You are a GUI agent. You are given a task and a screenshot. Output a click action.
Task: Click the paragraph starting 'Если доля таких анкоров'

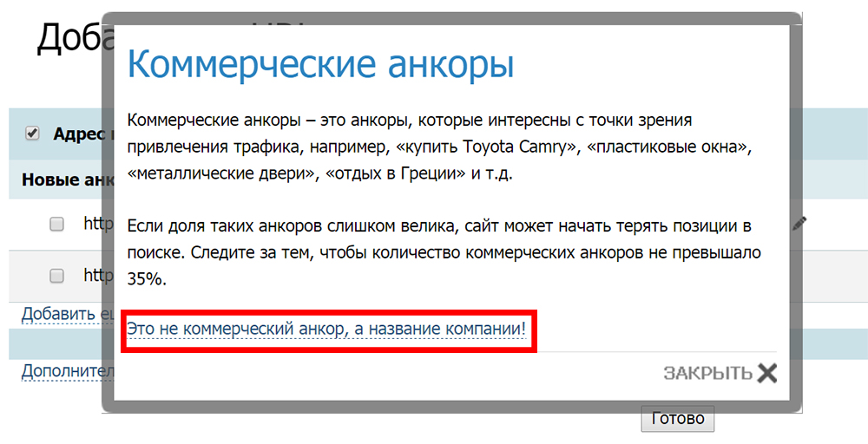pyautogui.click(x=443, y=253)
